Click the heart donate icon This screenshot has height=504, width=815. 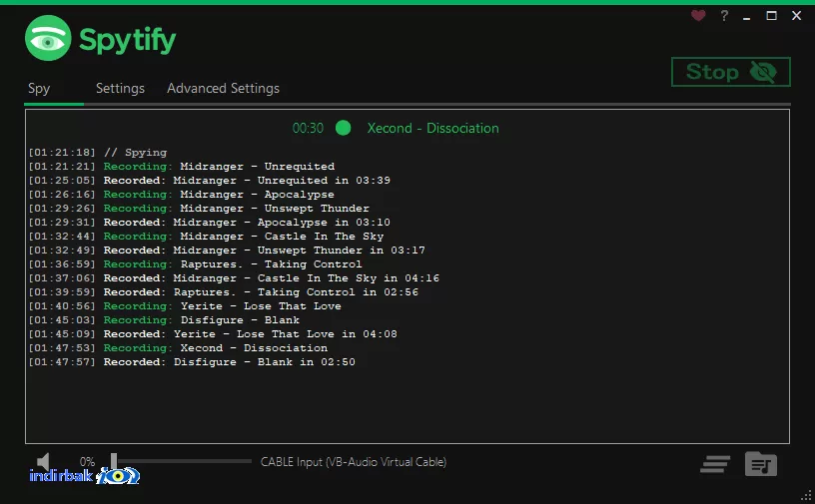point(698,16)
